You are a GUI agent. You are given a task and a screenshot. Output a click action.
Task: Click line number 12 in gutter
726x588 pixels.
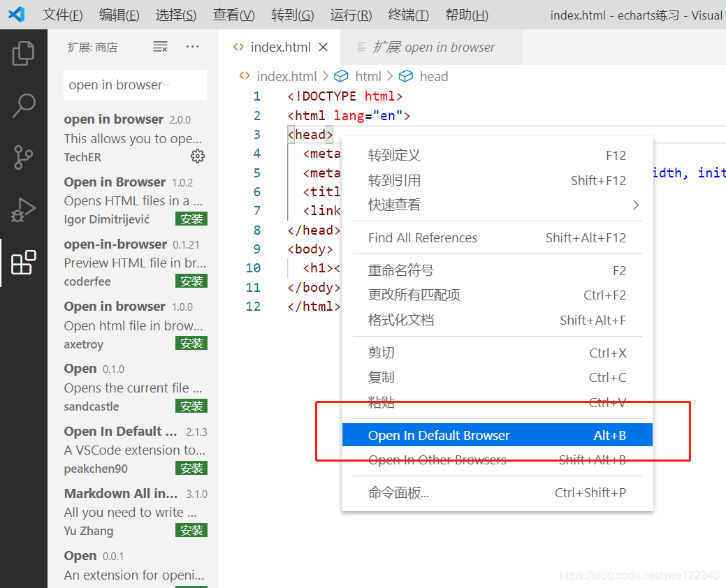click(253, 307)
